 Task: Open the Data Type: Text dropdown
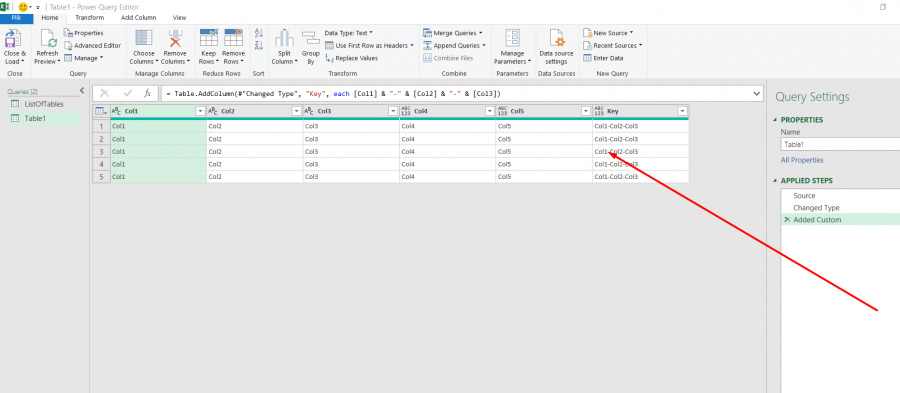pyautogui.click(x=348, y=33)
